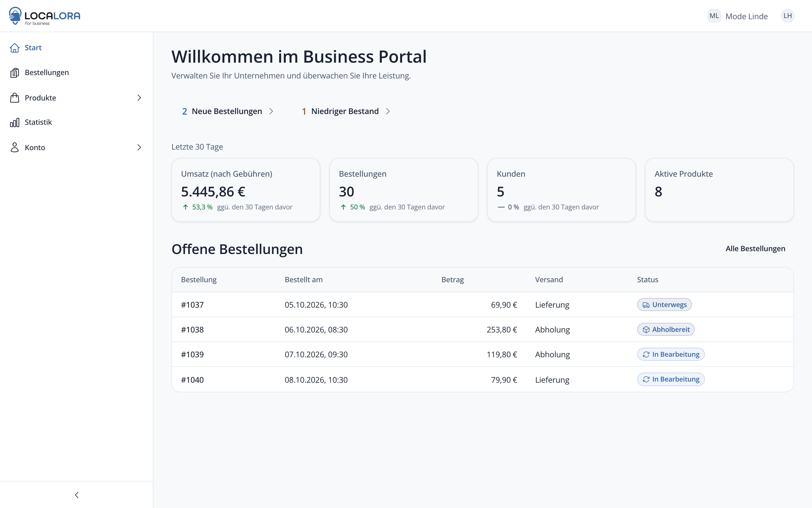This screenshot has width=812, height=508.
Task: Click the Kunden stats card
Action: [x=561, y=190]
